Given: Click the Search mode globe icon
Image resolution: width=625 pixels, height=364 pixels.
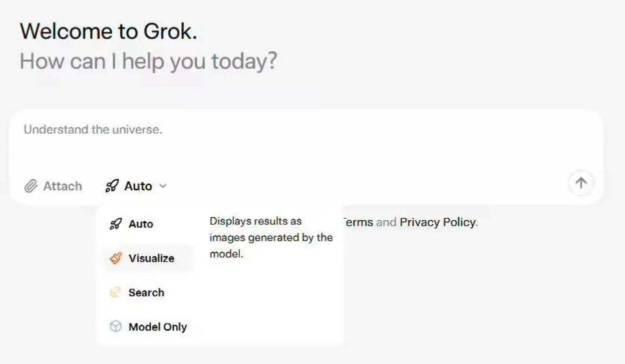Looking at the screenshot, I should pos(116,292).
